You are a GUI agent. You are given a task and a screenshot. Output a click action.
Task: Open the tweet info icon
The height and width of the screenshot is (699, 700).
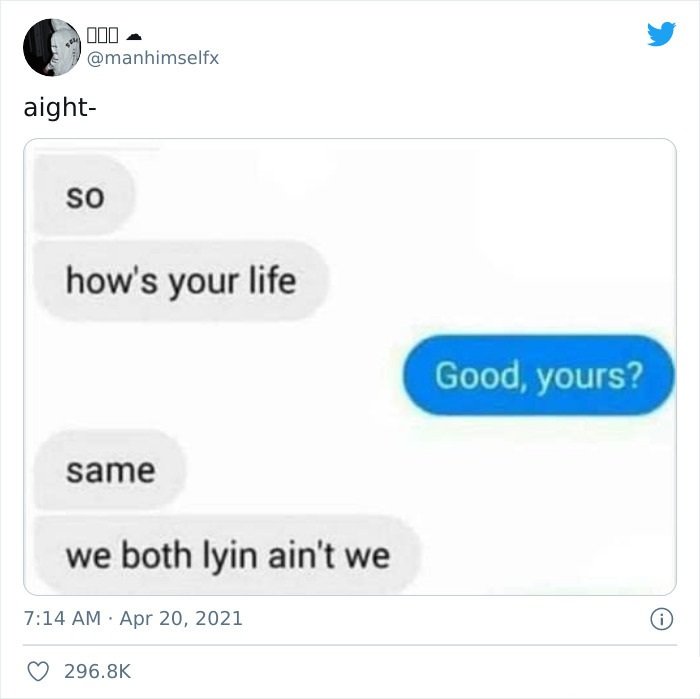tap(661, 619)
